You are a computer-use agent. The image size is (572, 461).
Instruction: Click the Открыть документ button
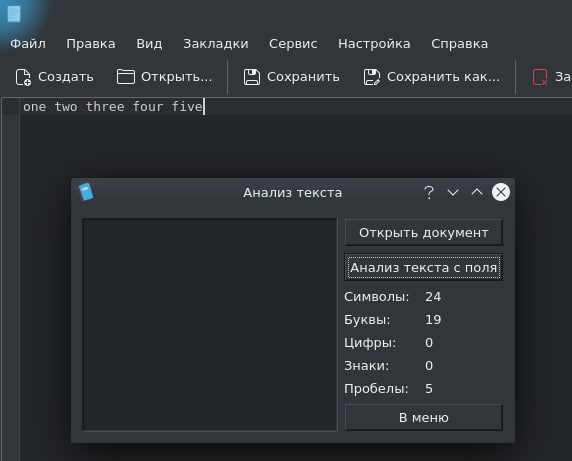tap(424, 232)
